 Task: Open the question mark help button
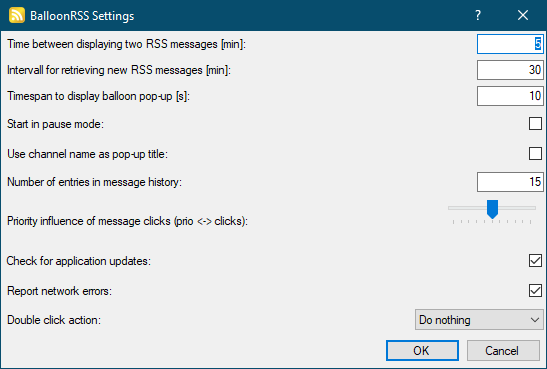(x=478, y=15)
